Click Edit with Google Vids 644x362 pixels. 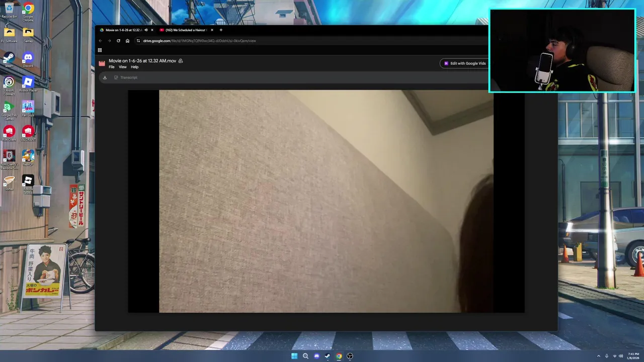coord(464,63)
